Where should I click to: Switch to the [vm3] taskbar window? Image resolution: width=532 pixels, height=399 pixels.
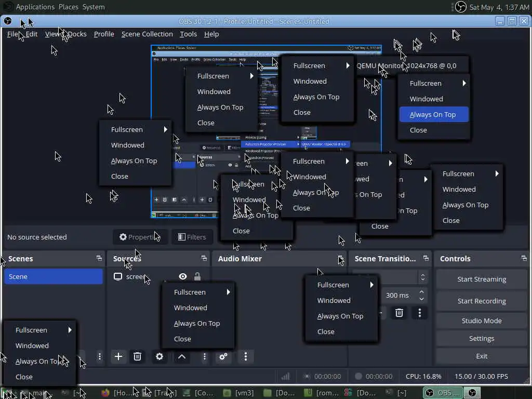(239, 393)
